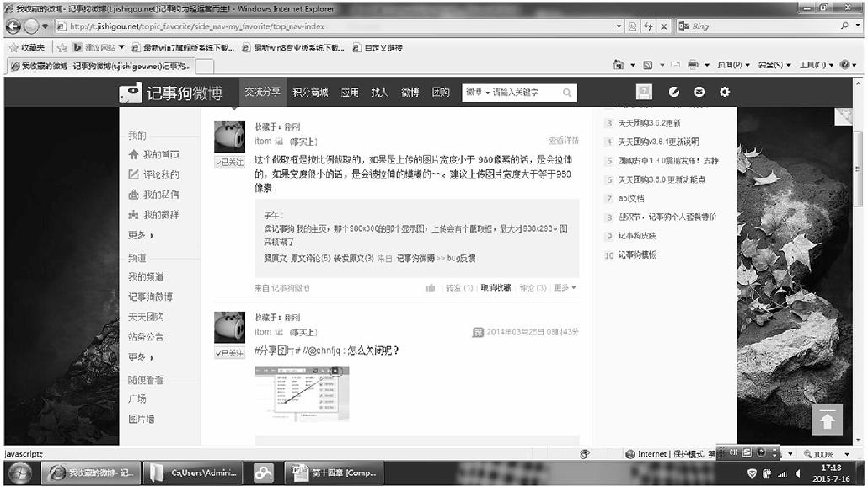Open the compatibility view icon in address bar

point(632,26)
